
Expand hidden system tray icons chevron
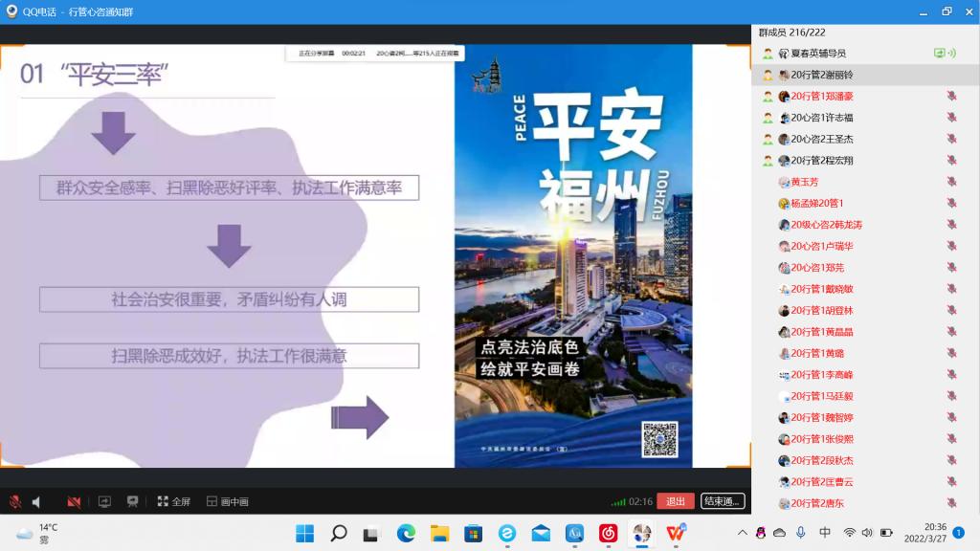click(742, 533)
